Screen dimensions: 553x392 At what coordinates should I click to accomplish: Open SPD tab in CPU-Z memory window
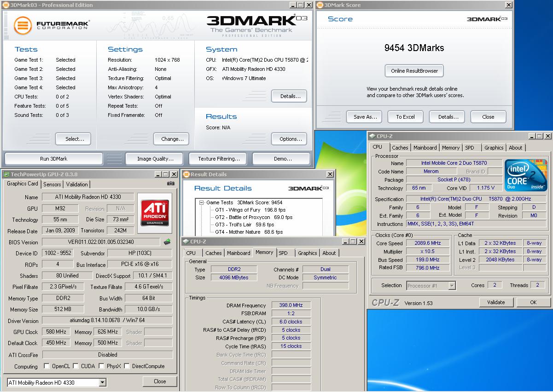tap(283, 253)
